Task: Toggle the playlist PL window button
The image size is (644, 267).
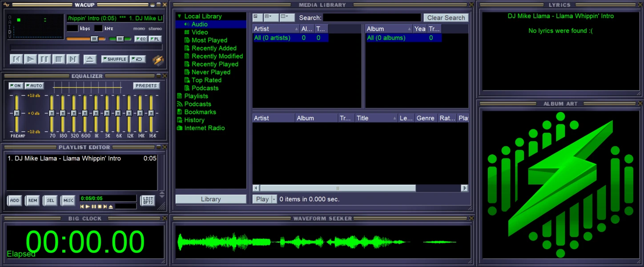Action: click(x=155, y=39)
